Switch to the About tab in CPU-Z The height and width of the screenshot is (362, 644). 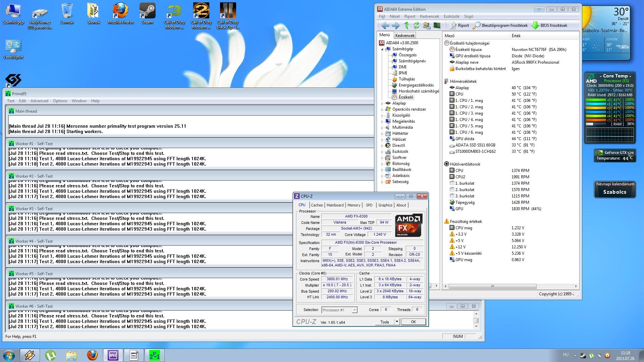pos(401,205)
